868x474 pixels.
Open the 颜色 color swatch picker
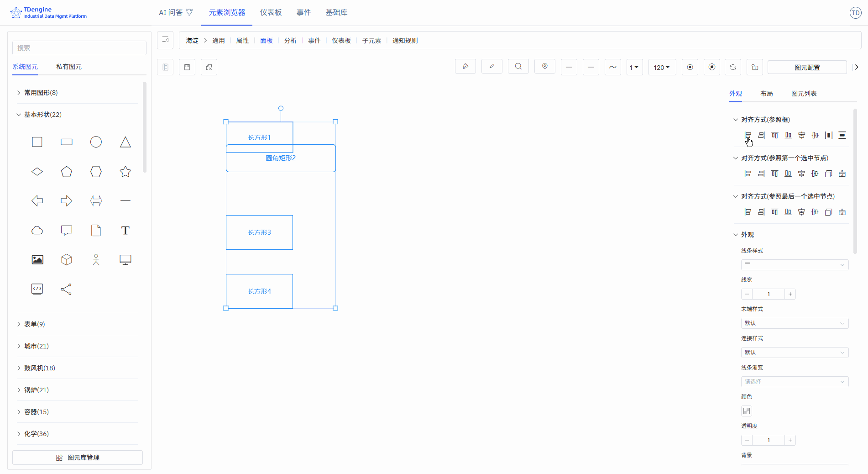click(x=747, y=411)
